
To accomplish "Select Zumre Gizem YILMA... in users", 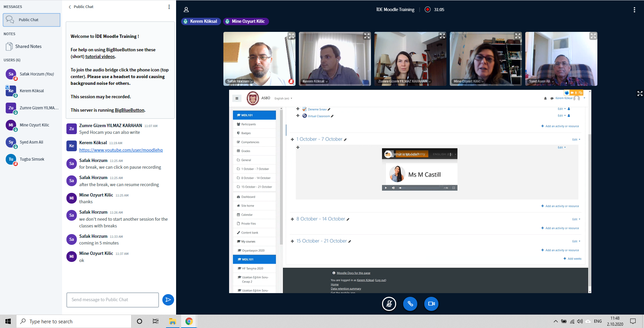I will [32, 108].
